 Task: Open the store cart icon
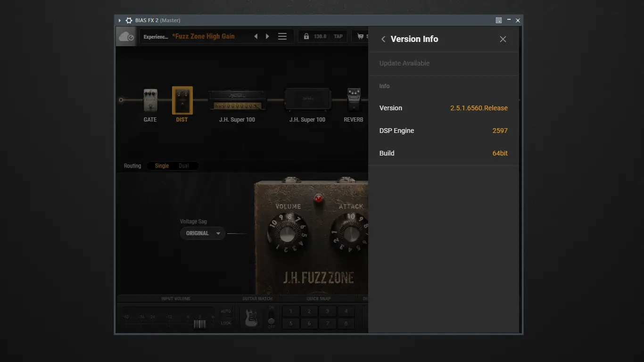361,36
